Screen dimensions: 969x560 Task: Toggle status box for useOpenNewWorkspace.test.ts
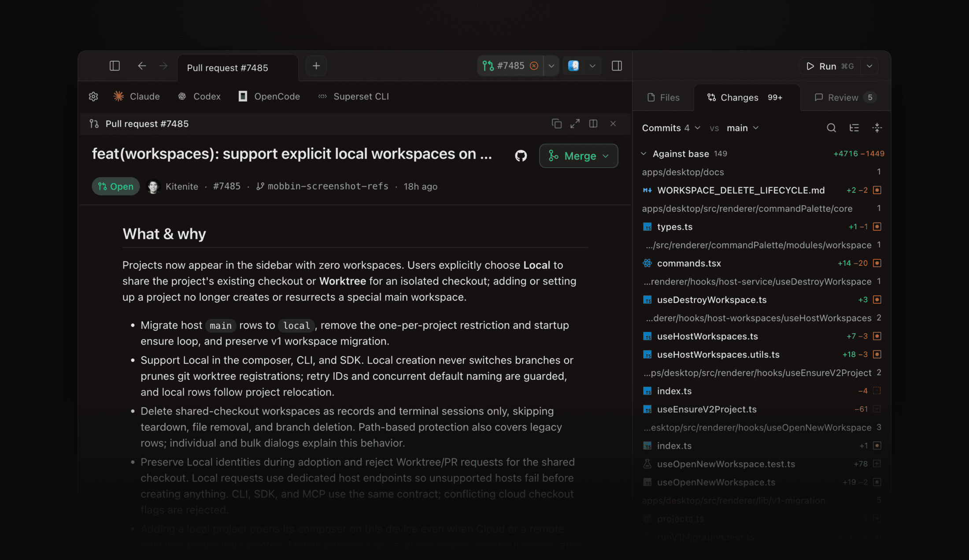tap(877, 464)
